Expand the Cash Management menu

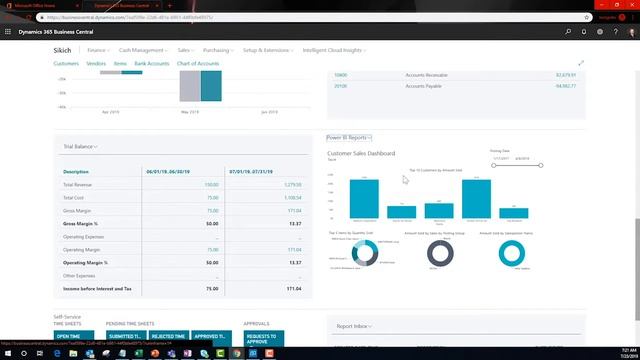[143, 50]
